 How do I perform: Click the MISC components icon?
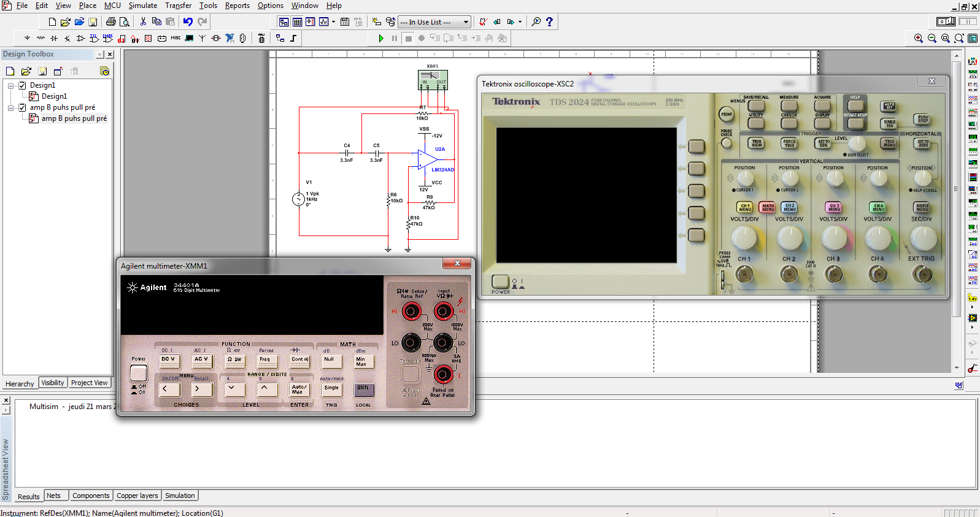click(176, 38)
